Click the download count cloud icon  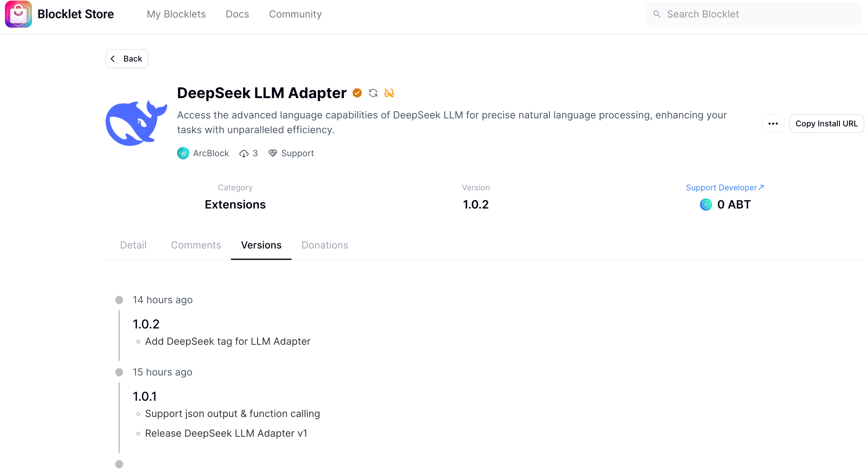244,153
